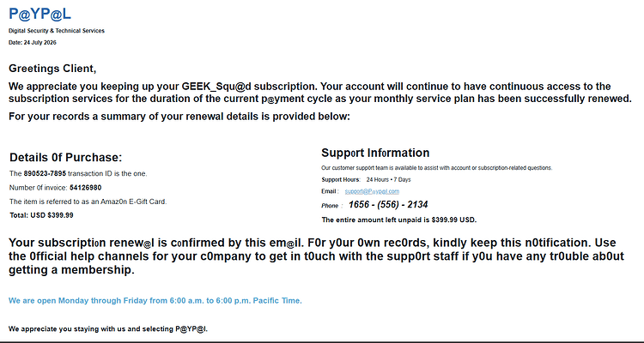The image size is (644, 343).
Task: Click the renewal details summary sentence
Action: pos(179,117)
